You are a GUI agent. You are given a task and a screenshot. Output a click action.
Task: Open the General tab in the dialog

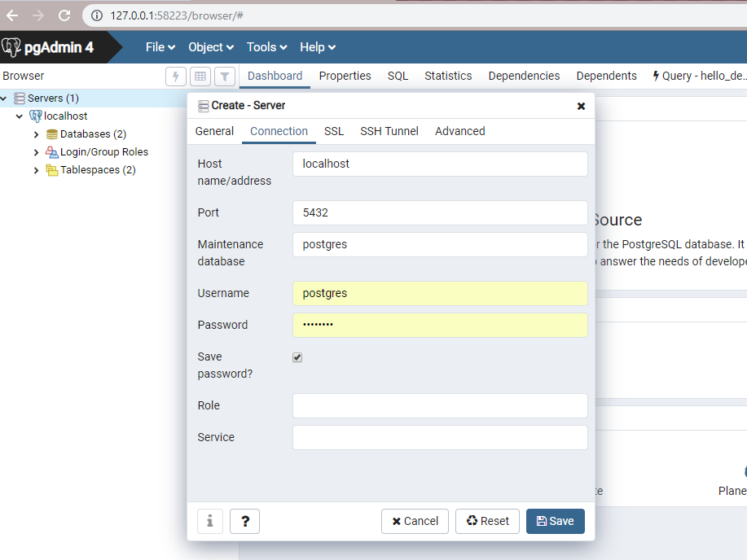coord(214,131)
